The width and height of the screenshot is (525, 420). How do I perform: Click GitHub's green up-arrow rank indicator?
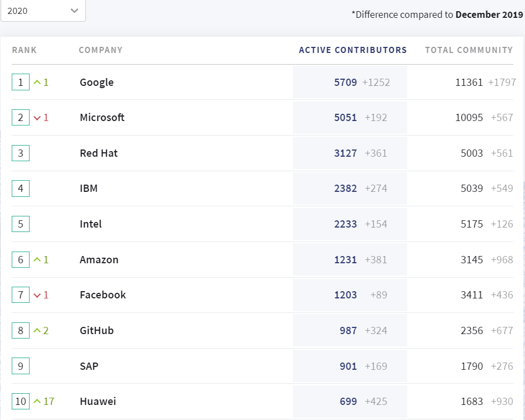click(37, 331)
